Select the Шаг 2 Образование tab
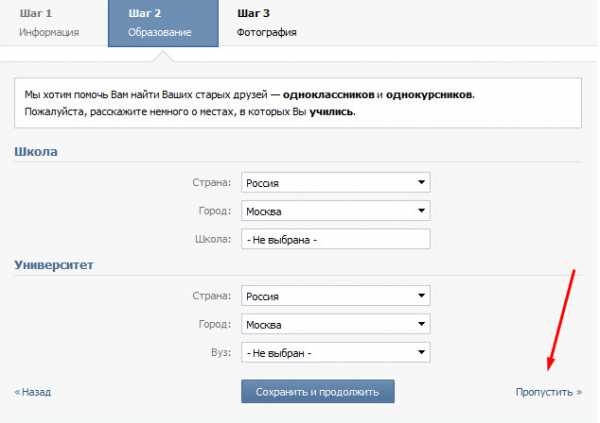 click(x=163, y=23)
